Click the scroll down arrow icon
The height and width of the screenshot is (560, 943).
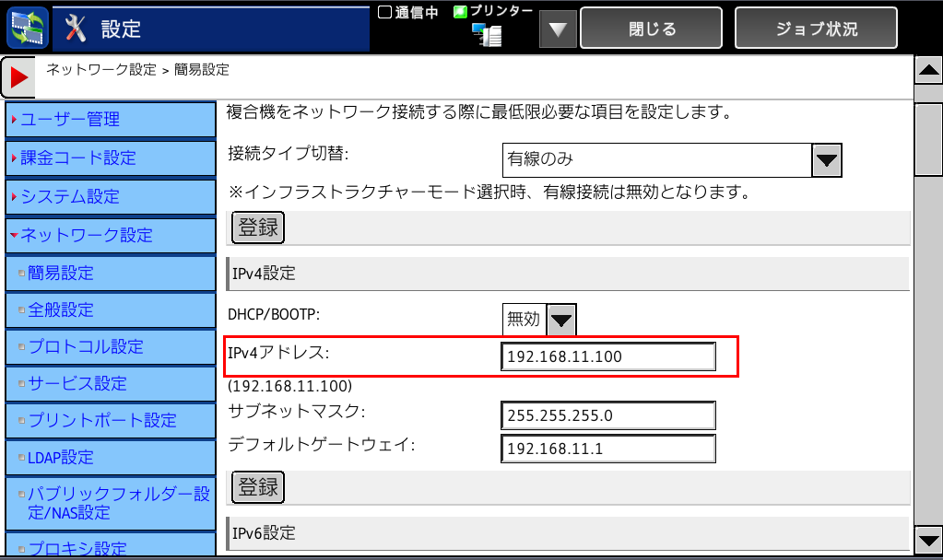[x=927, y=540]
